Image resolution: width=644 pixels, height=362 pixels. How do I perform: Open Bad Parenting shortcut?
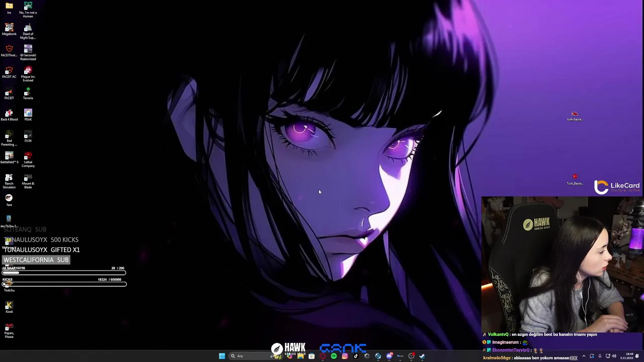9,138
